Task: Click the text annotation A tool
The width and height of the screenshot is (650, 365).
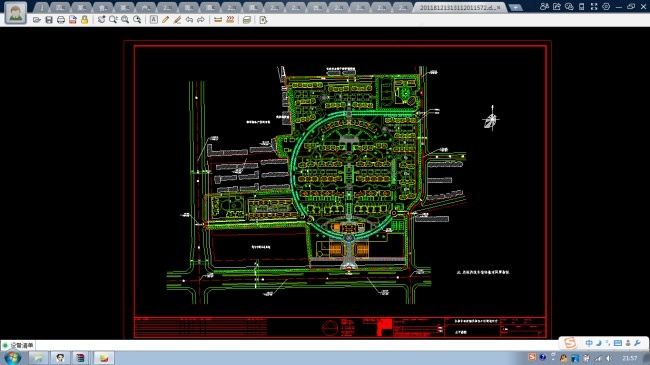Action: point(154,20)
